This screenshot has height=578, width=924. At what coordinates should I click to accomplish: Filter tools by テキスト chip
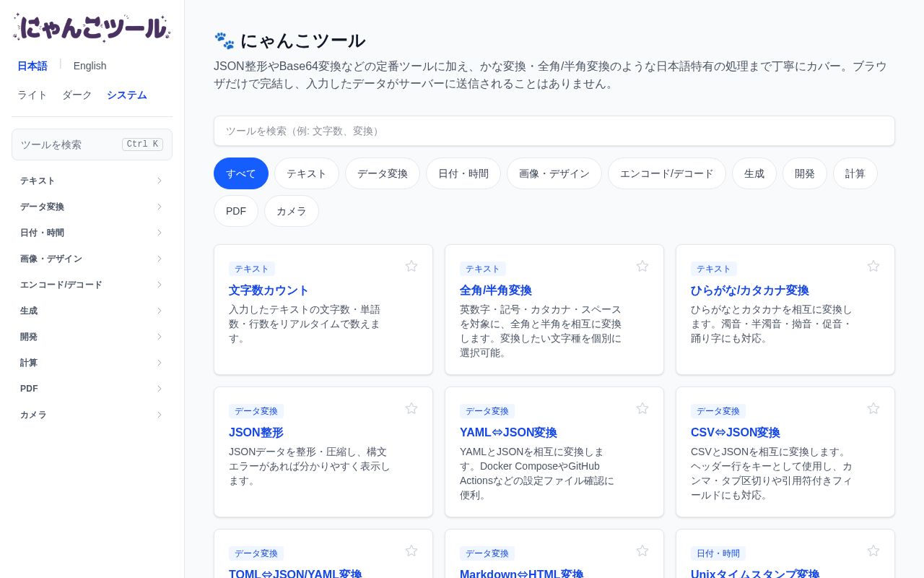tap(307, 173)
